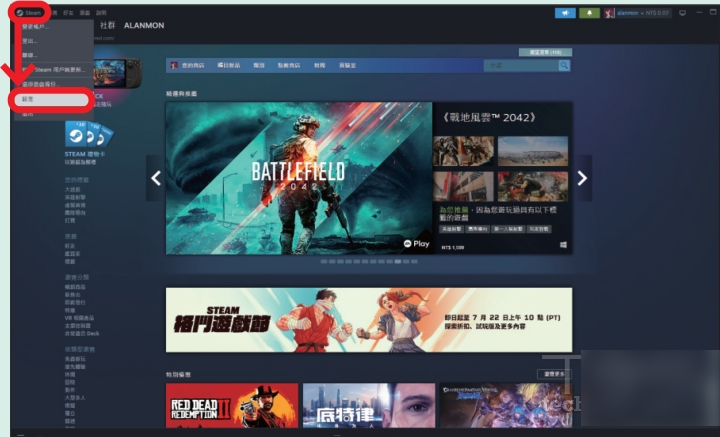Click the STEAM 禮物卡 sidebar link

click(85, 154)
